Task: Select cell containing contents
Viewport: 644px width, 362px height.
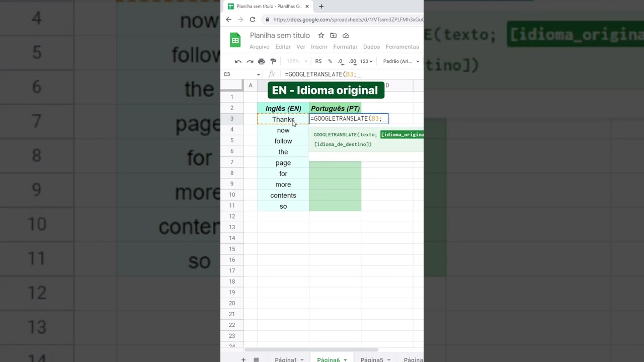Action: pyautogui.click(x=283, y=196)
